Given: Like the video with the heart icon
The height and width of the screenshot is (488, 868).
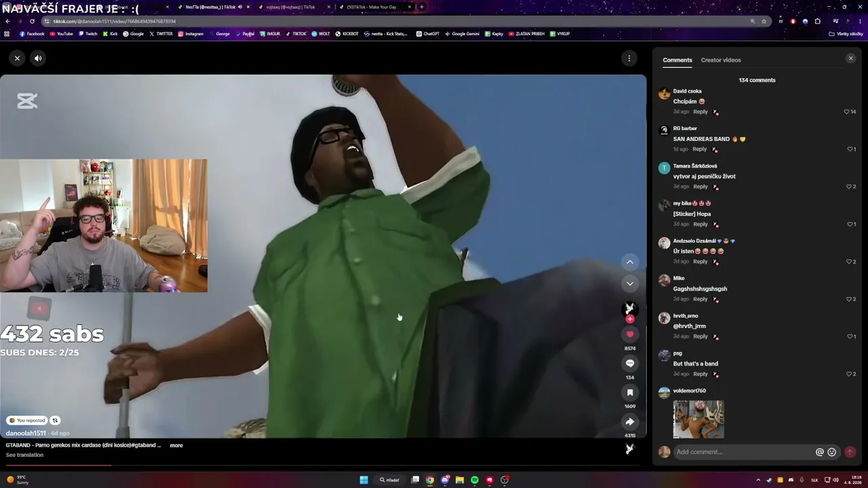Looking at the screenshot, I should (x=630, y=334).
